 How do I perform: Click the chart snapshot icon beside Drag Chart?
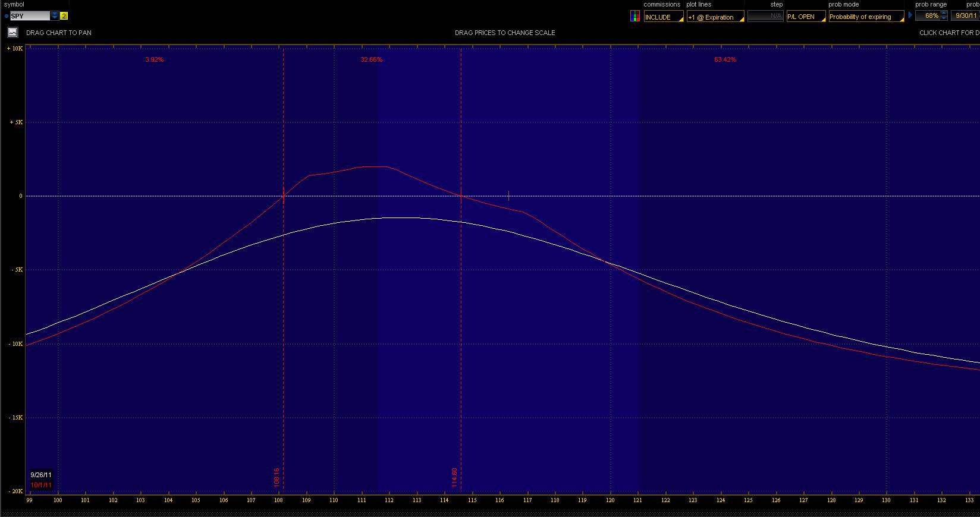12,33
